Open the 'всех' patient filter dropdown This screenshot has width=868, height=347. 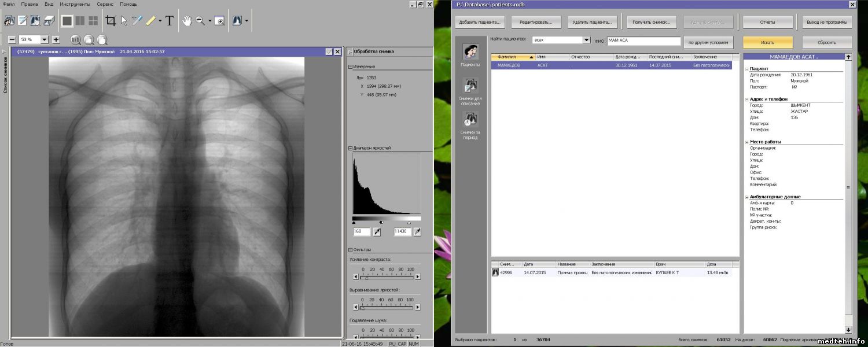click(x=587, y=40)
